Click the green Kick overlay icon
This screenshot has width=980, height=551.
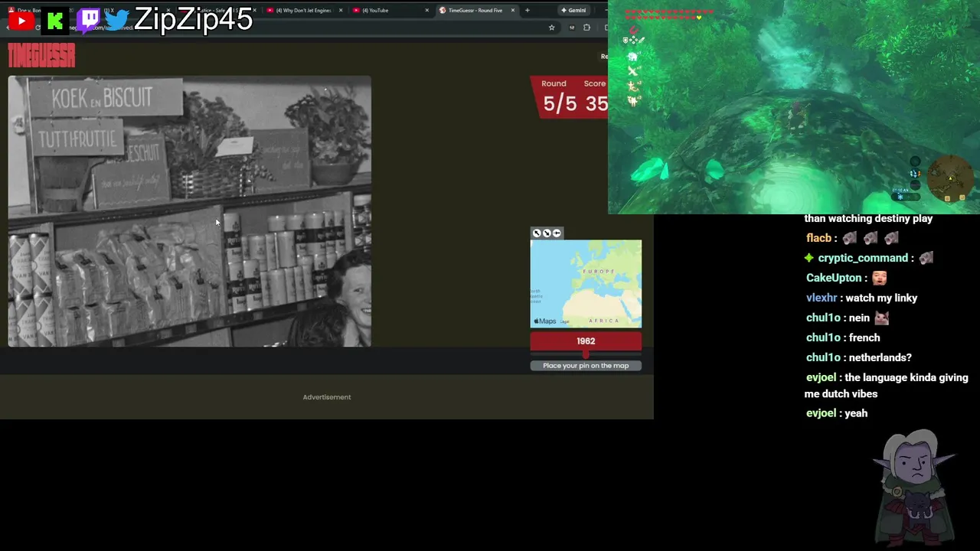tap(55, 21)
